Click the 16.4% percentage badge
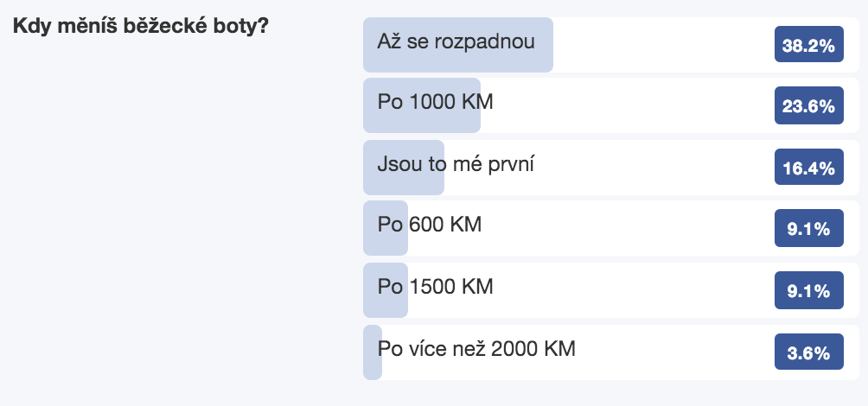The height and width of the screenshot is (406, 868). click(x=808, y=167)
